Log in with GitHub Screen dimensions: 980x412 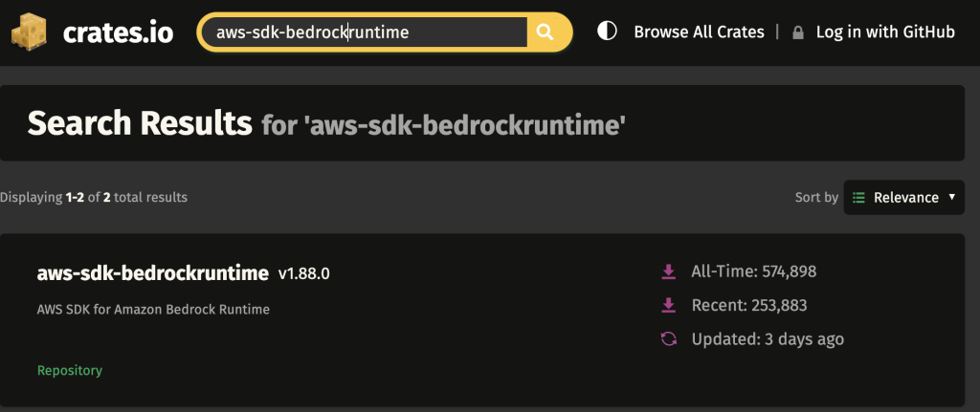pyautogui.click(x=885, y=32)
